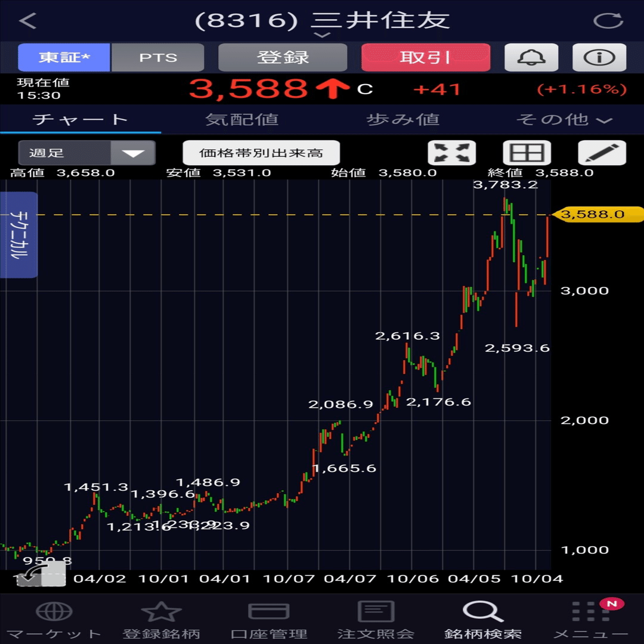Tap the 3,588.0 current price marker
The height and width of the screenshot is (644, 644).
[597, 215]
